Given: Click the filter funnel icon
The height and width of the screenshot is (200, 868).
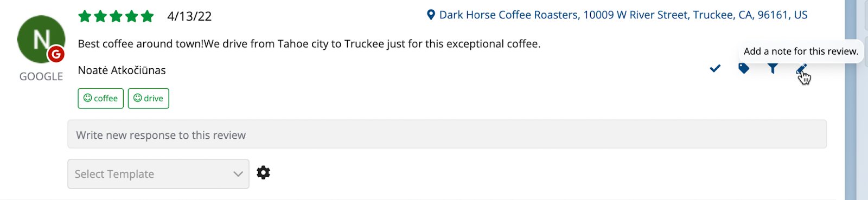Looking at the screenshot, I should tap(773, 68).
